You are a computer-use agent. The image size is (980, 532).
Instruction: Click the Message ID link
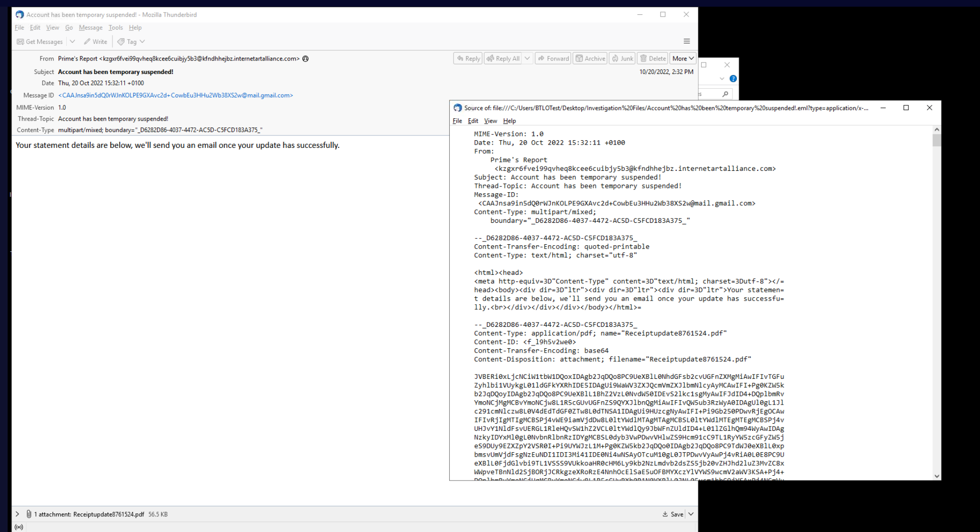tap(175, 95)
